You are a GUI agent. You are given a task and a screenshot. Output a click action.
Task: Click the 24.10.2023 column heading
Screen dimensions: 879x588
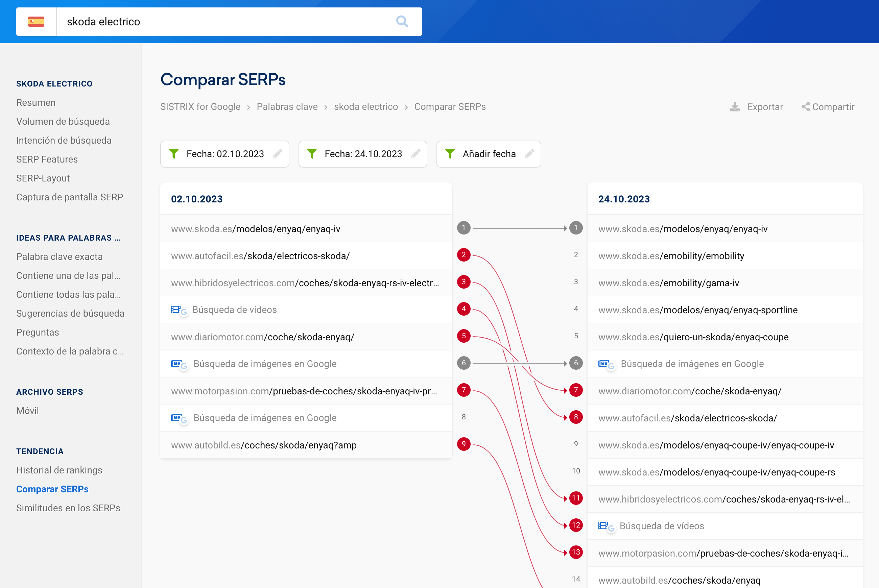(624, 199)
